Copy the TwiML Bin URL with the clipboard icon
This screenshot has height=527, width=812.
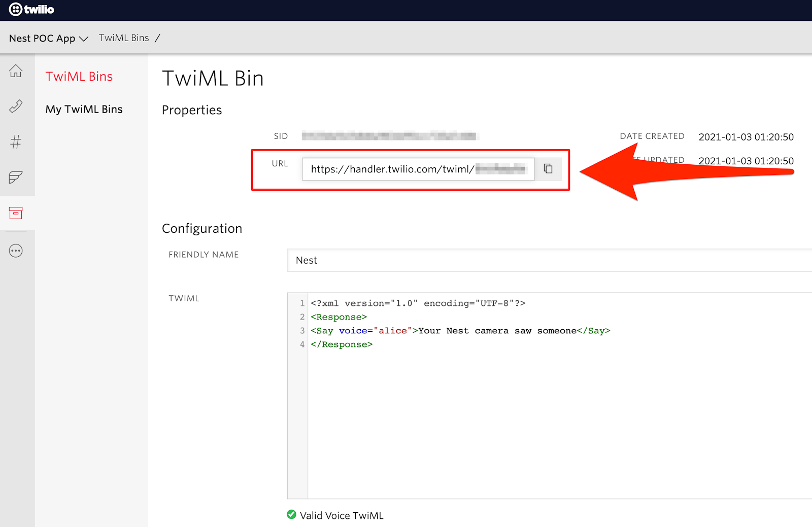pos(548,169)
